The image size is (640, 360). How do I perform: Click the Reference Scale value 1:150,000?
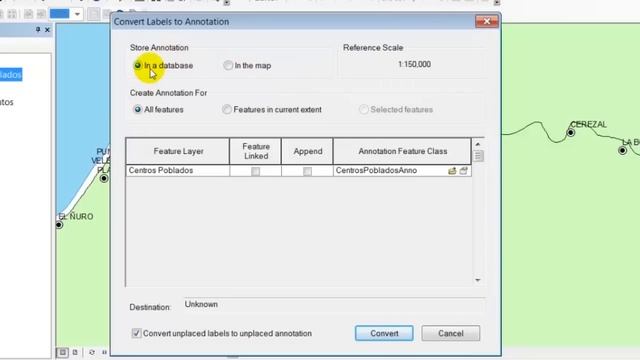point(414,64)
